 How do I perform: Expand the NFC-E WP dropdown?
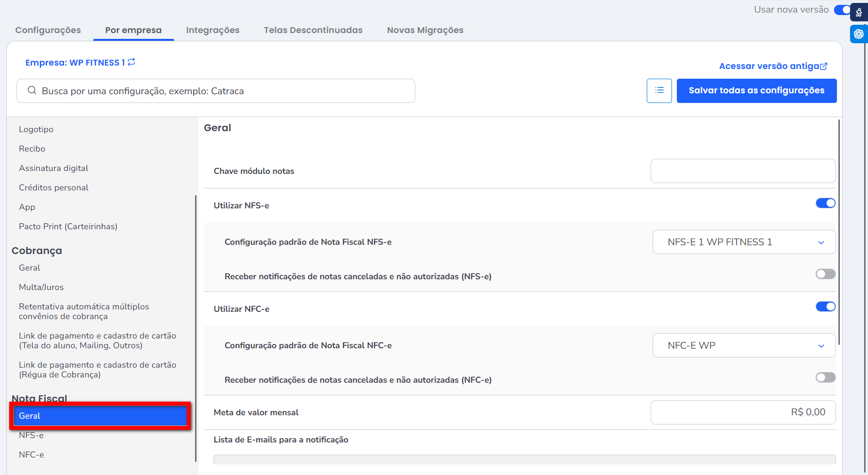[743, 345]
